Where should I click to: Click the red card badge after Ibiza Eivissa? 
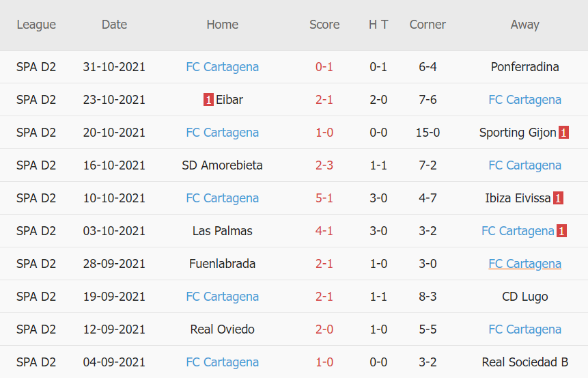(558, 198)
